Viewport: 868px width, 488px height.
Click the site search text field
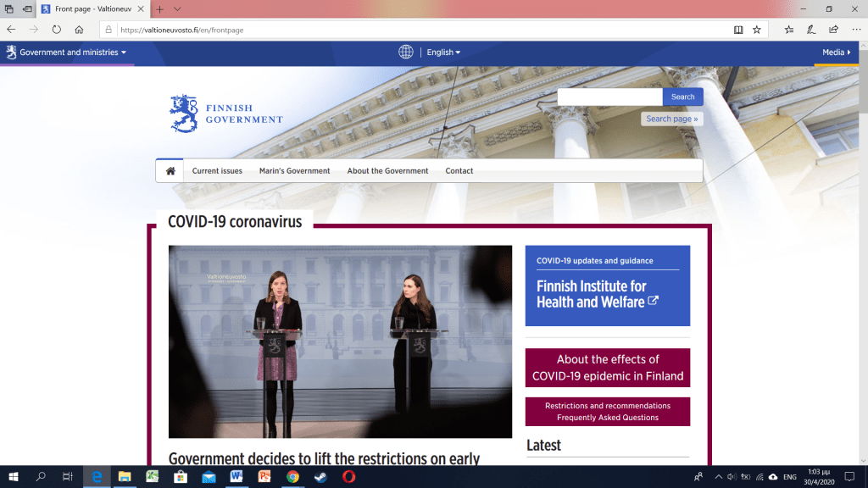(x=609, y=97)
